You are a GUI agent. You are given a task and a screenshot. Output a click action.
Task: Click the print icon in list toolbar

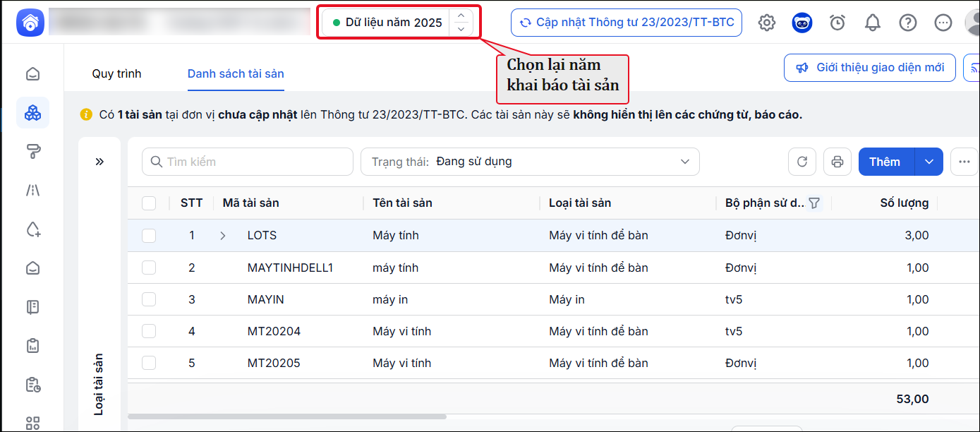837,162
